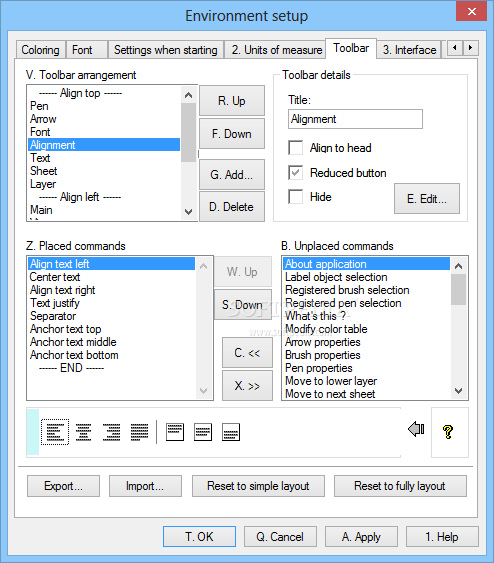The image size is (494, 563).
Task: Select Pen in Toolbar arrangement list
Action: click(x=104, y=106)
